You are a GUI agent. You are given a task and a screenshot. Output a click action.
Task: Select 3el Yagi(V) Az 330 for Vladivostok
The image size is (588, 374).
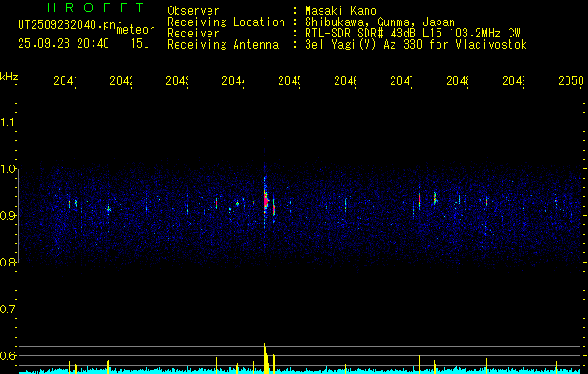click(416, 45)
